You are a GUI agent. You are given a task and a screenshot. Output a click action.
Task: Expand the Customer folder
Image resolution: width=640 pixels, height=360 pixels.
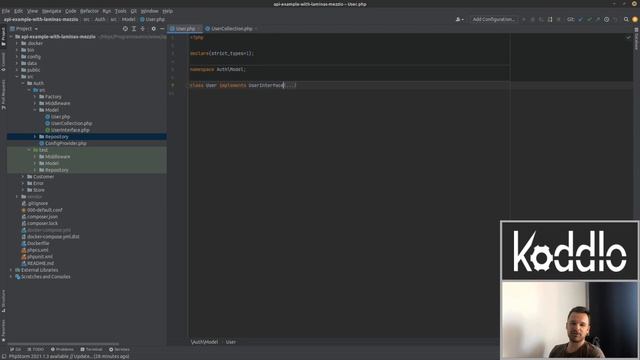point(23,177)
